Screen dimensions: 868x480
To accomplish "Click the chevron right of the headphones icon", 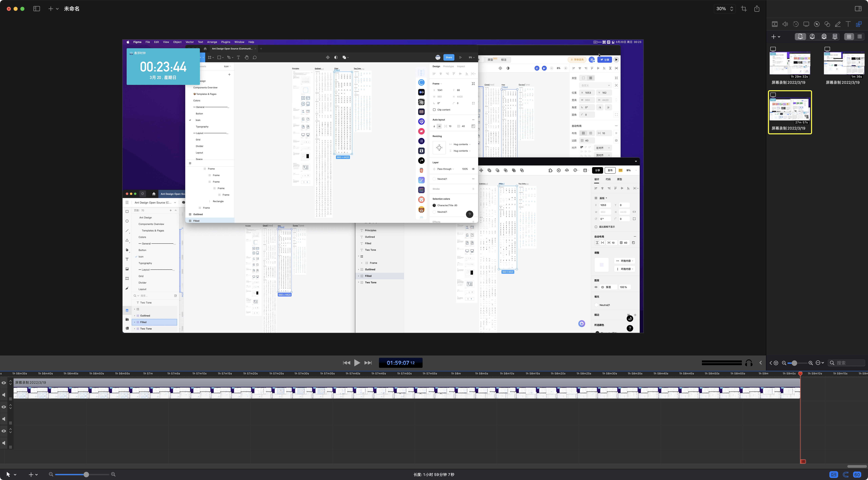I will pos(761,363).
